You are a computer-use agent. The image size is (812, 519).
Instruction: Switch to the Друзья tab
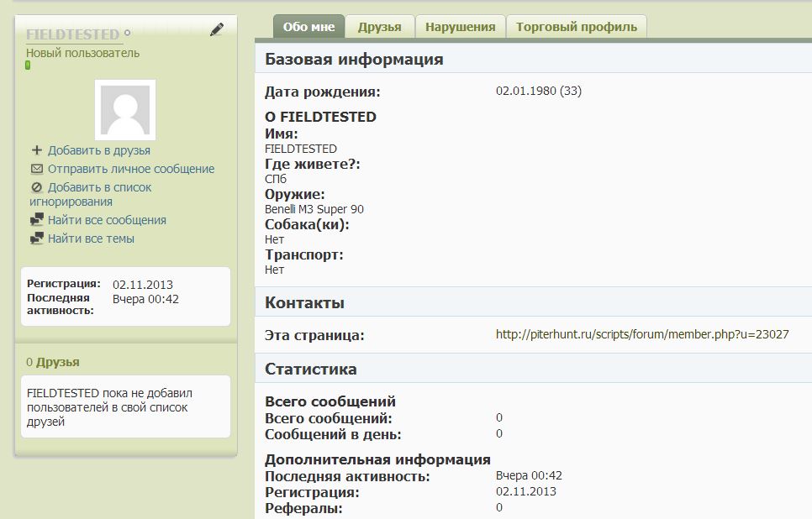[x=379, y=27]
